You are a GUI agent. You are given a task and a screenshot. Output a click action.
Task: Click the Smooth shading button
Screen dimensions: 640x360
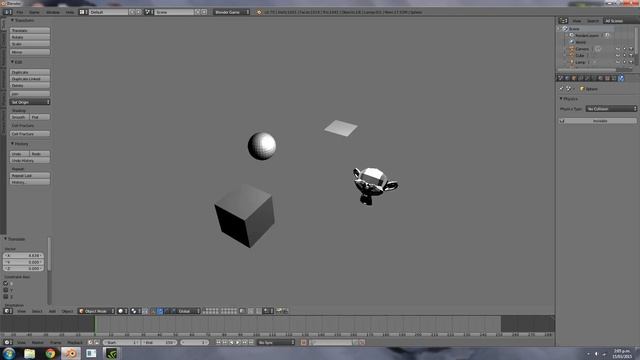(x=20, y=117)
